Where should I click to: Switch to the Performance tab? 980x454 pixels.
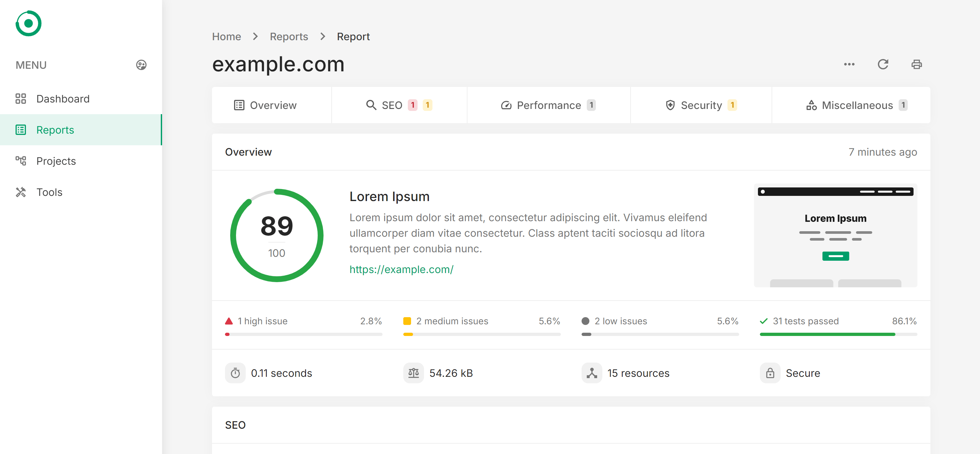click(549, 105)
